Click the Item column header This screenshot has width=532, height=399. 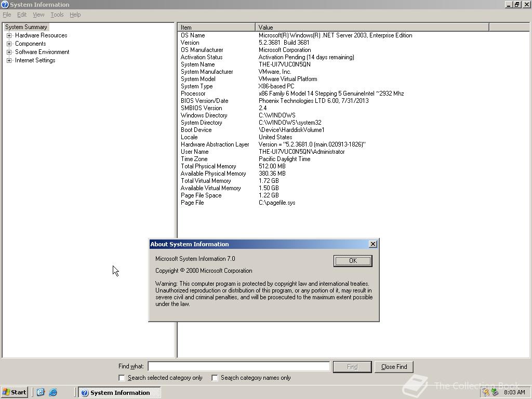tap(217, 27)
